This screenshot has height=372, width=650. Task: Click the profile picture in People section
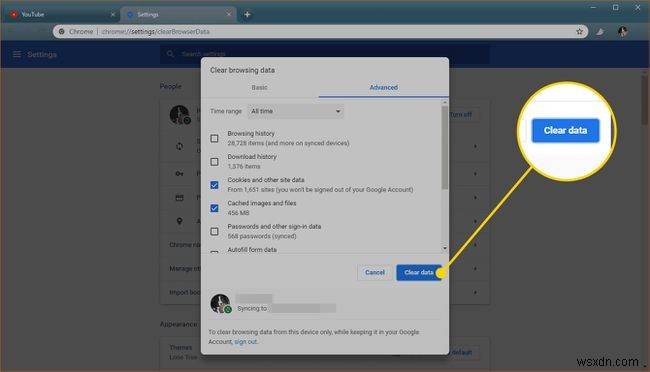179,115
